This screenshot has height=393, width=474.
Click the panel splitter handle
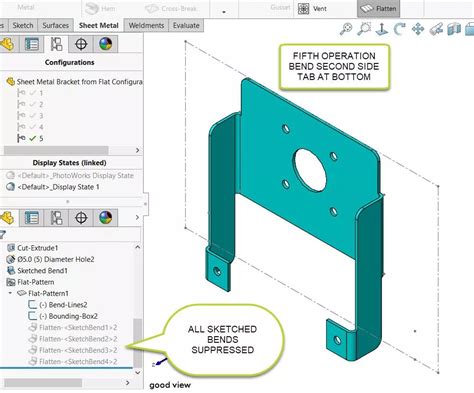point(68,201)
